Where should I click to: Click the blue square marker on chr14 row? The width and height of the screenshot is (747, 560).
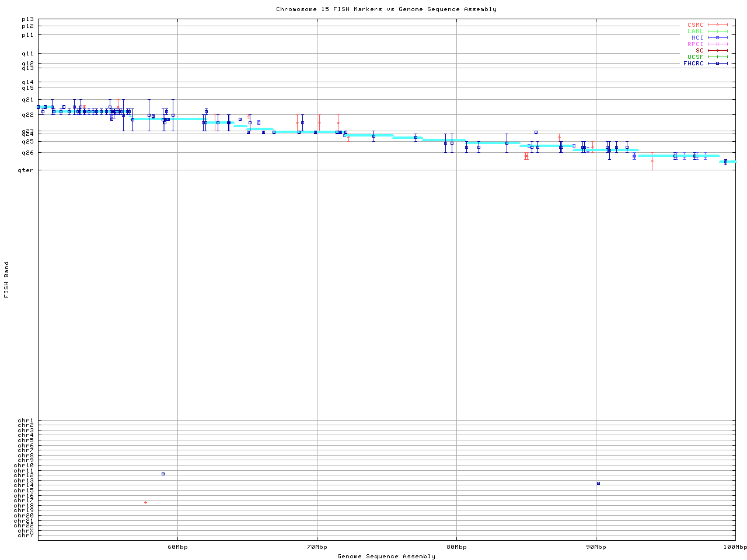click(598, 484)
